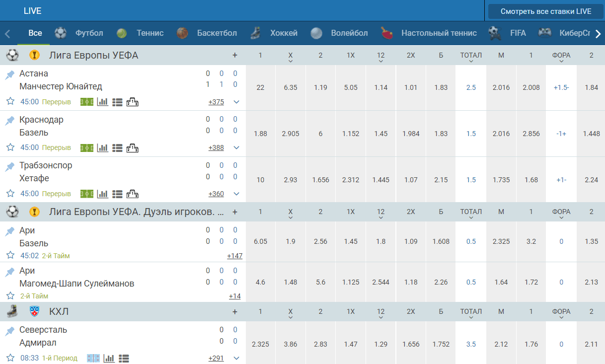
Task: Open the ice rink view for Северсталь match
Action: pyautogui.click(x=93, y=358)
